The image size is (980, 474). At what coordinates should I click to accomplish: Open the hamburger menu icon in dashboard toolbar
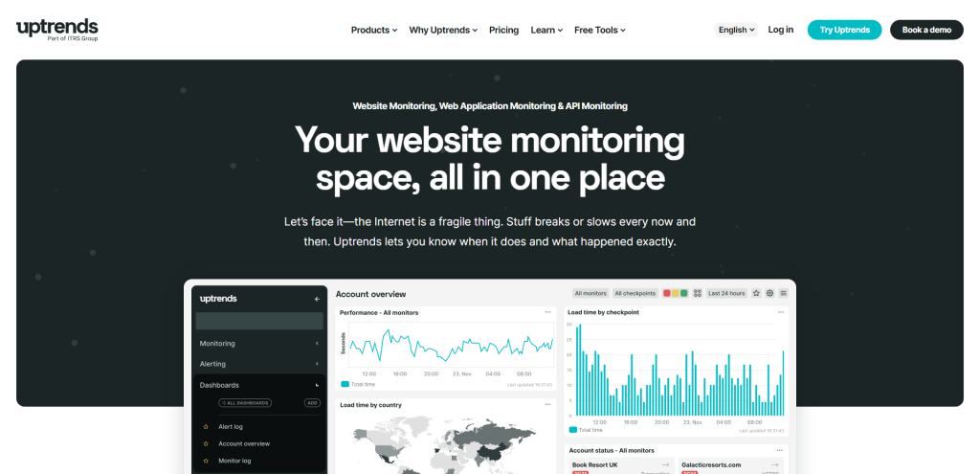click(784, 293)
